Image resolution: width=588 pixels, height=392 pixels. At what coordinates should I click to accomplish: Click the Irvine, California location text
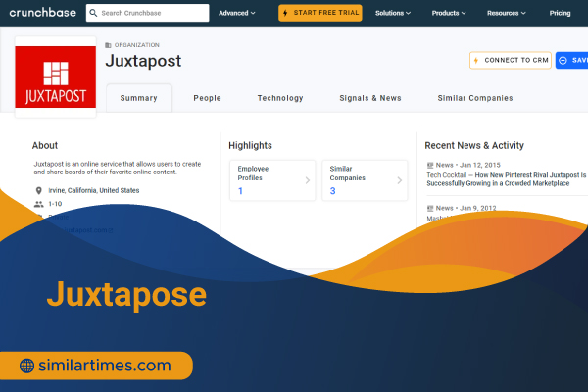(x=94, y=190)
